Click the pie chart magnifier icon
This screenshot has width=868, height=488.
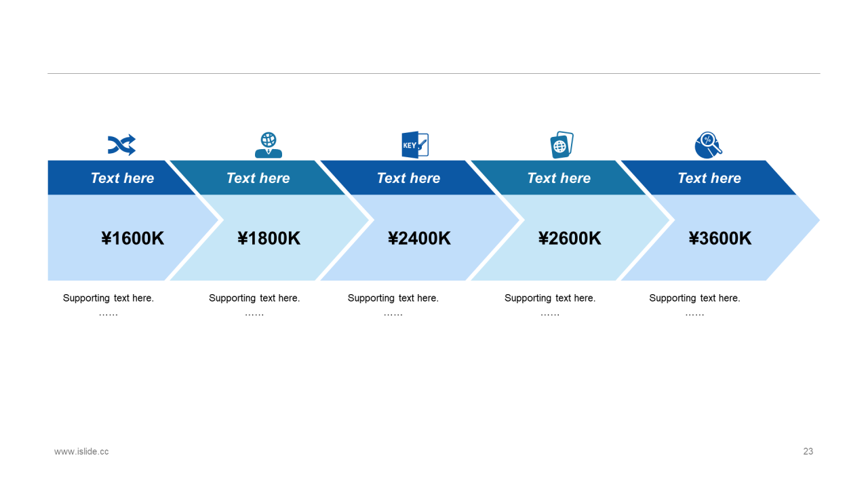click(708, 145)
